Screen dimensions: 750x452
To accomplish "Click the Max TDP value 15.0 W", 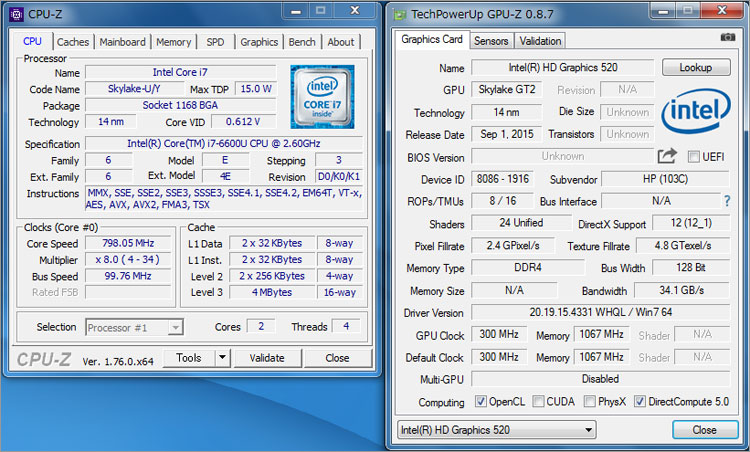I will click(255, 88).
